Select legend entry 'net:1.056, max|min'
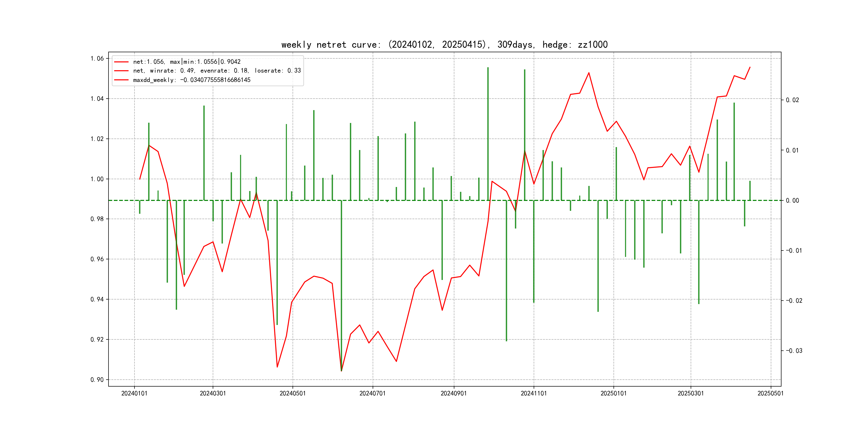This screenshot has width=868, height=434. (187, 62)
